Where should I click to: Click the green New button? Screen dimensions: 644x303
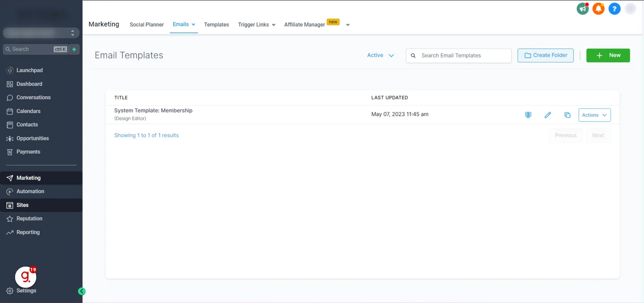[x=608, y=55]
